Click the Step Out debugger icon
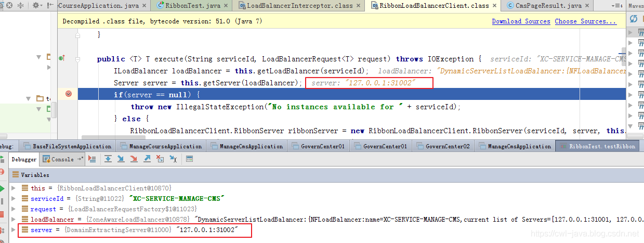This screenshot has height=243, width=644. tap(147, 159)
